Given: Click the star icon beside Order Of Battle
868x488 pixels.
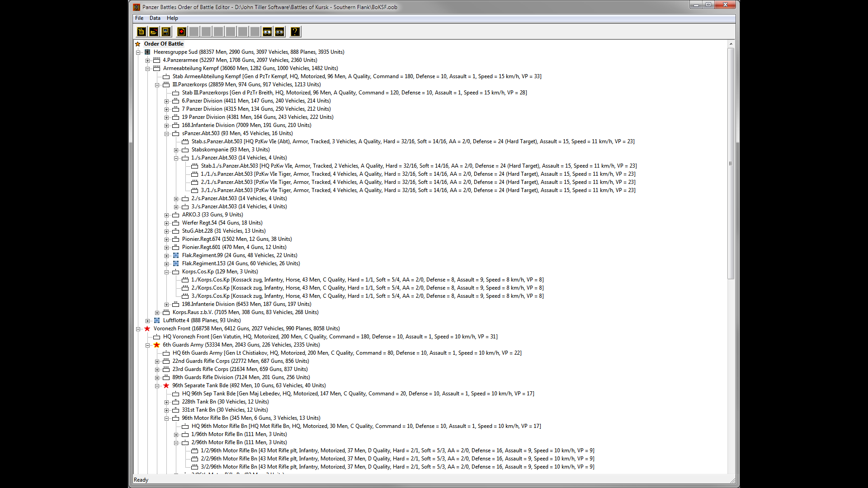Looking at the screenshot, I should point(138,44).
